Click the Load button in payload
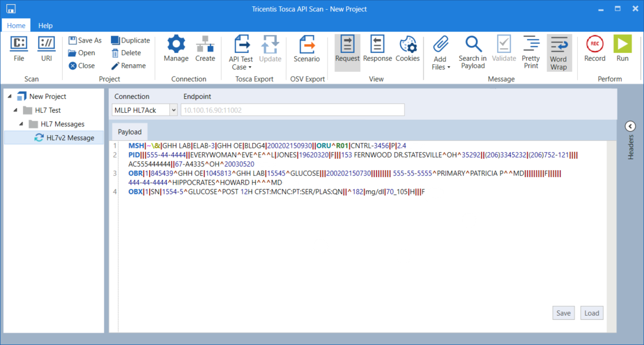Viewport: 644px width, 345px height. [x=592, y=313]
